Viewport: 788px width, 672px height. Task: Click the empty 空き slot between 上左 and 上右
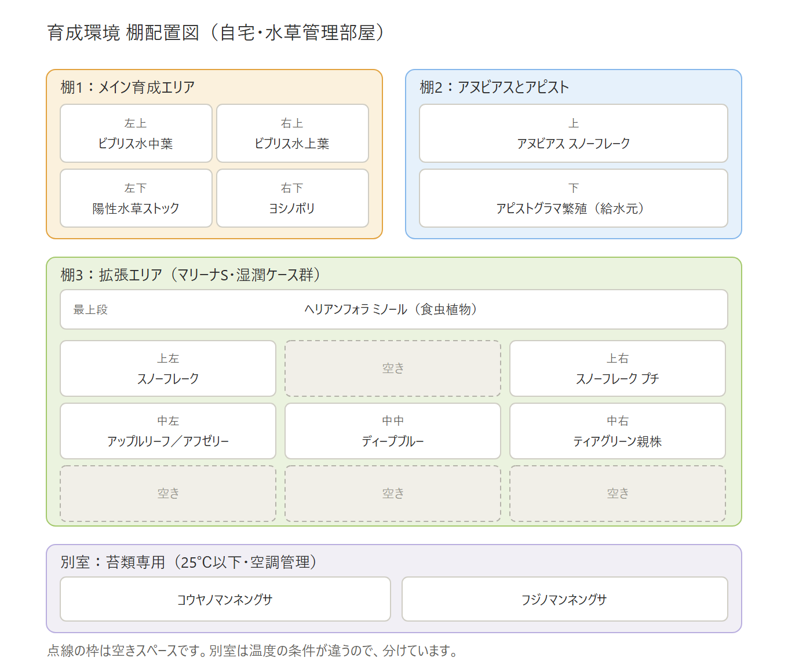393,368
